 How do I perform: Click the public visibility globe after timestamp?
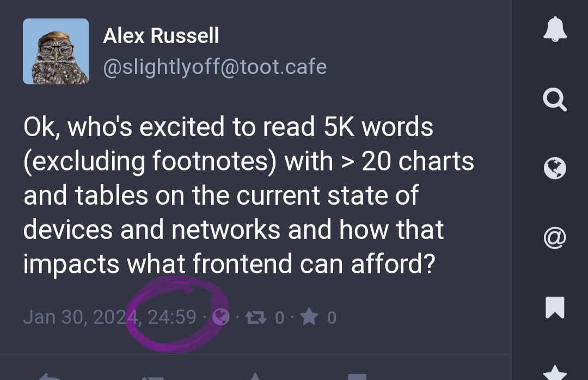220,317
